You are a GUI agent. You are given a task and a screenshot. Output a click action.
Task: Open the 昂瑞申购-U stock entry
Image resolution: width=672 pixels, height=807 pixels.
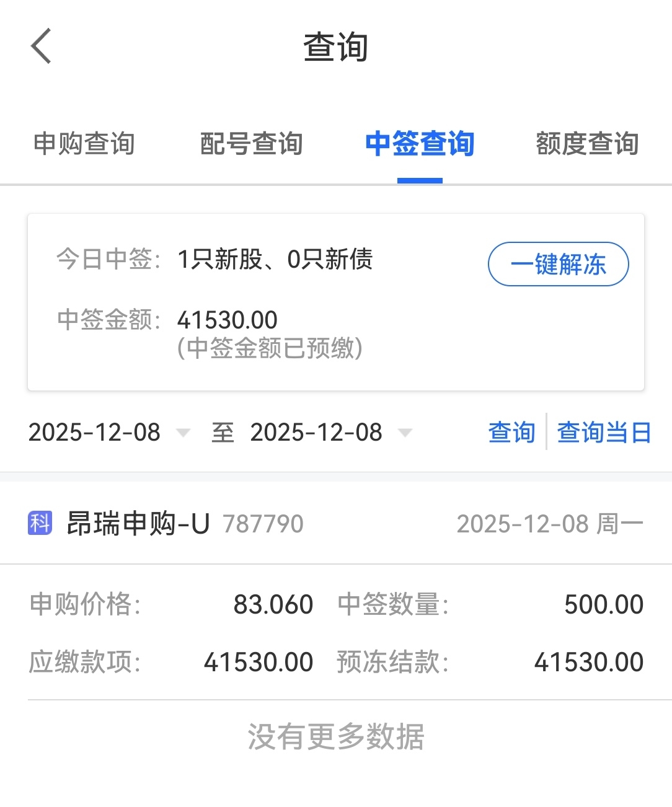tap(138, 524)
